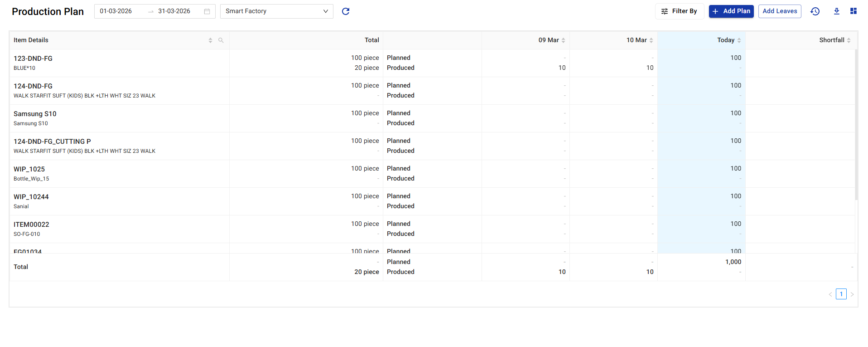This screenshot has height=347, width=868.
Task: Select page 1 in pagination
Action: tap(841, 294)
